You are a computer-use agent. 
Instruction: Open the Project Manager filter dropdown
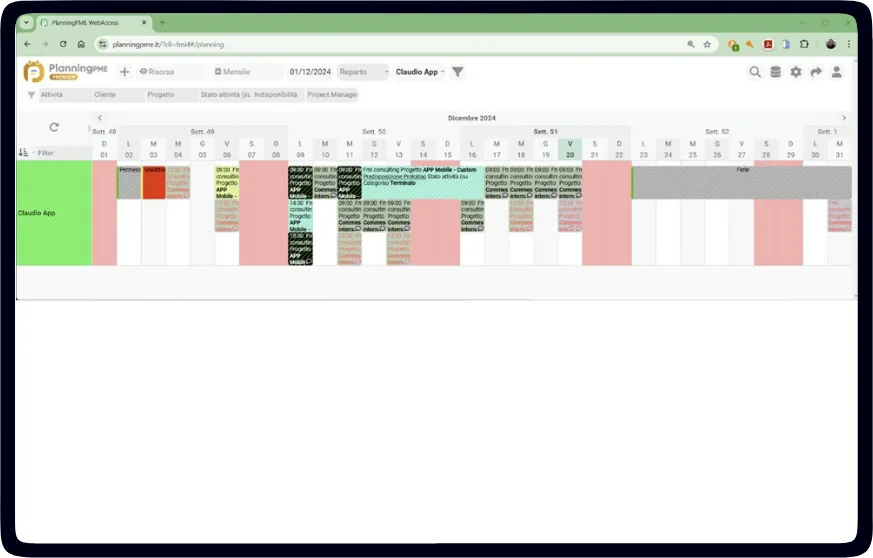tap(332, 95)
